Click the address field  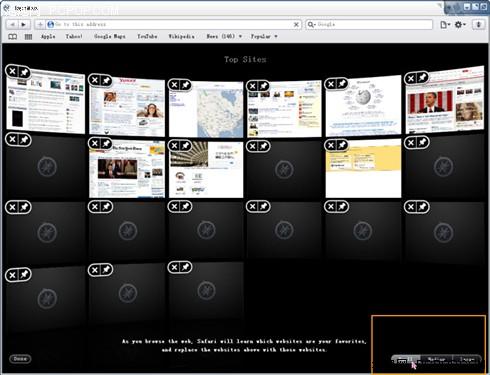click(x=173, y=24)
